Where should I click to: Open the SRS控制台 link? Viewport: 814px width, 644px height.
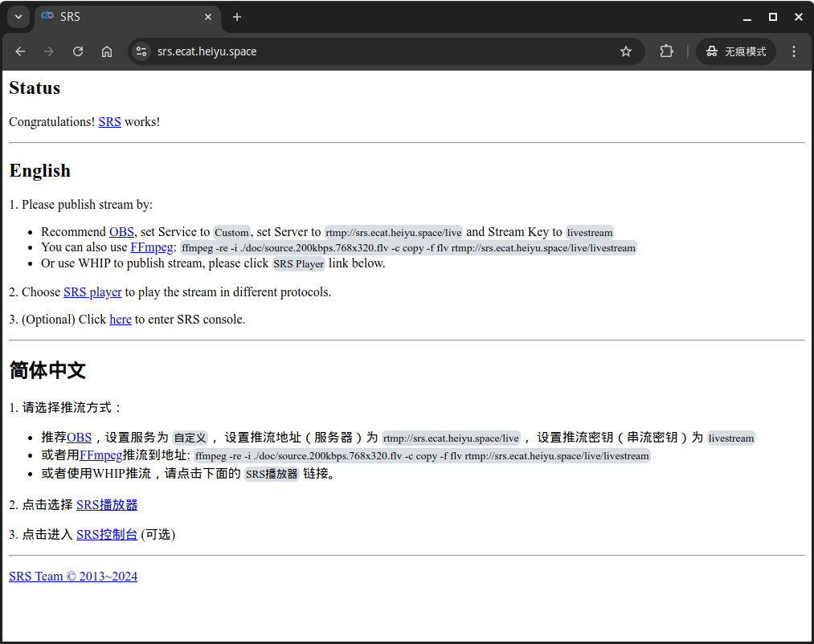tap(107, 535)
